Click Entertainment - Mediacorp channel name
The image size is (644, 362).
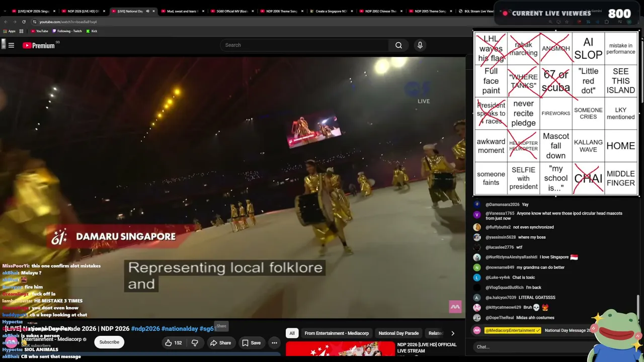pos(51,339)
